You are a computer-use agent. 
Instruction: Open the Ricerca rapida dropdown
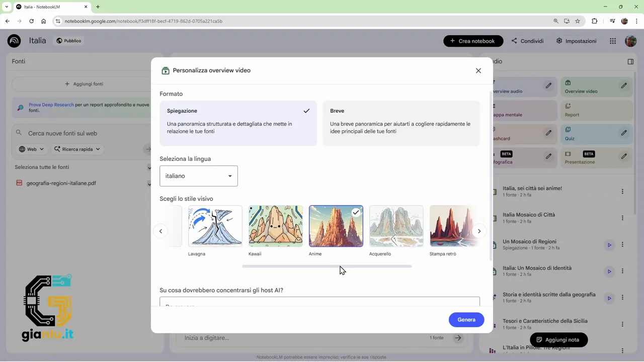(x=77, y=149)
